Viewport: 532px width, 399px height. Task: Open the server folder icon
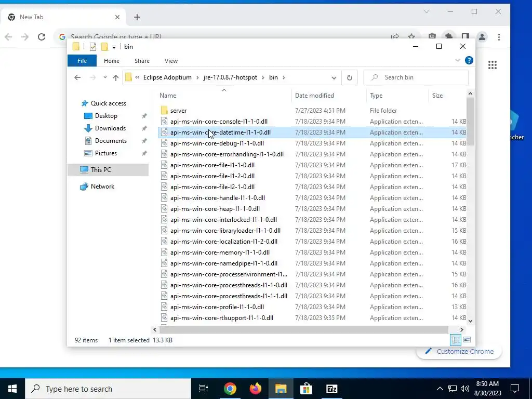pyautogui.click(x=164, y=110)
